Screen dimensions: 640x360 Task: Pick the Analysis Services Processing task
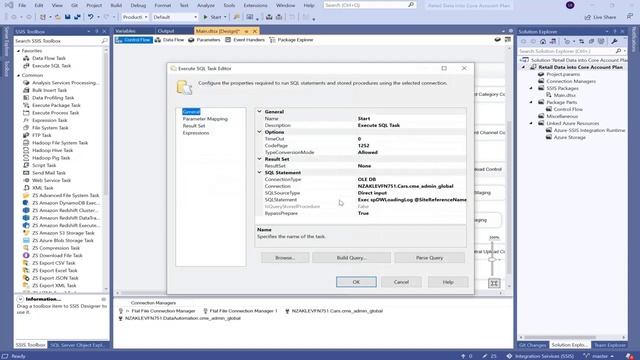(x=65, y=83)
